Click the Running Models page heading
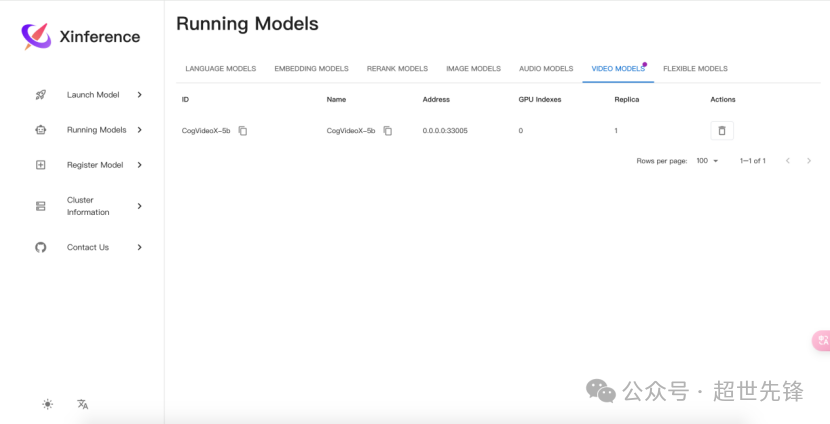830x424 pixels. tap(247, 24)
